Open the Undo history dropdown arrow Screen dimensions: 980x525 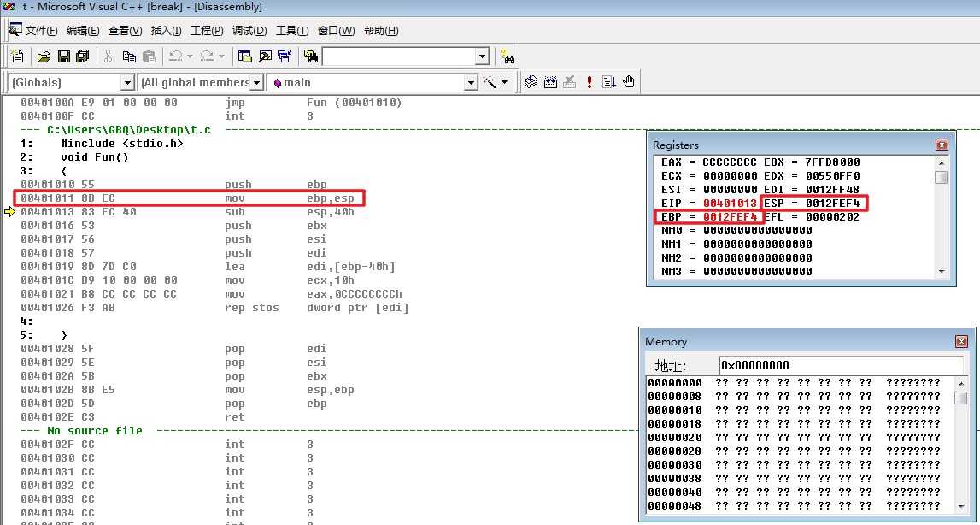coord(190,57)
